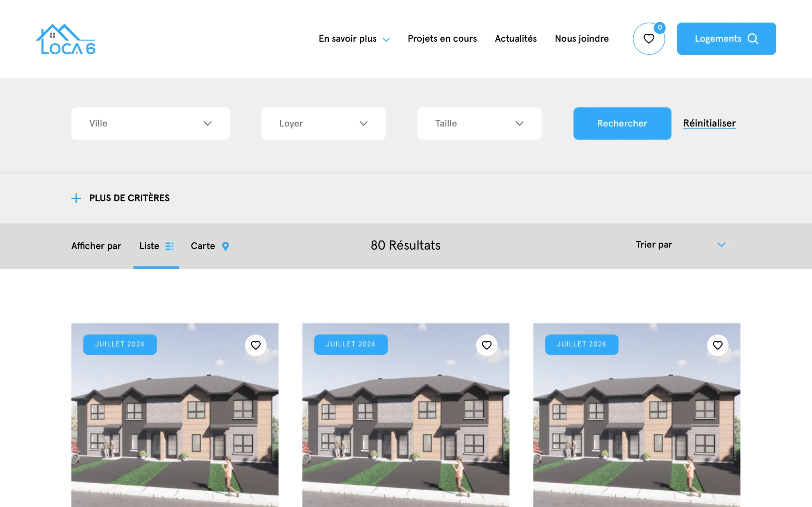812x507 pixels.
Task: Open favorites heart icon in header
Action: point(649,39)
